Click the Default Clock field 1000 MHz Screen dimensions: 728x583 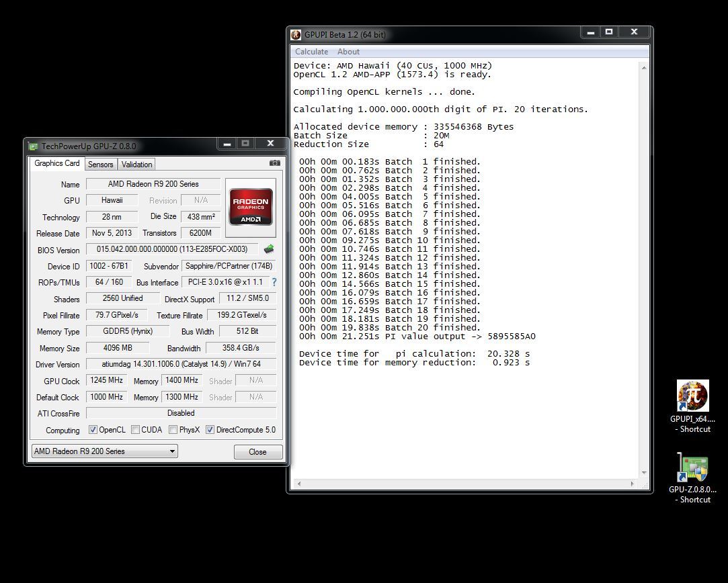106,397
